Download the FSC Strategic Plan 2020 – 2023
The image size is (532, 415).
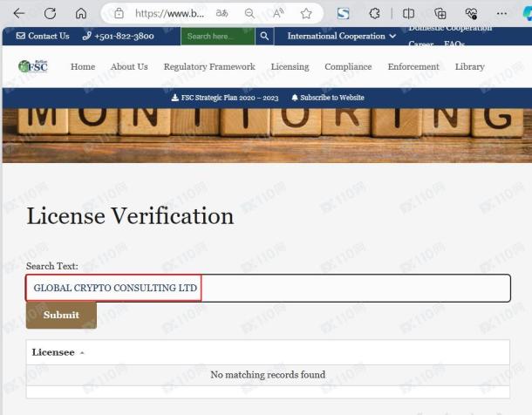[x=225, y=98]
